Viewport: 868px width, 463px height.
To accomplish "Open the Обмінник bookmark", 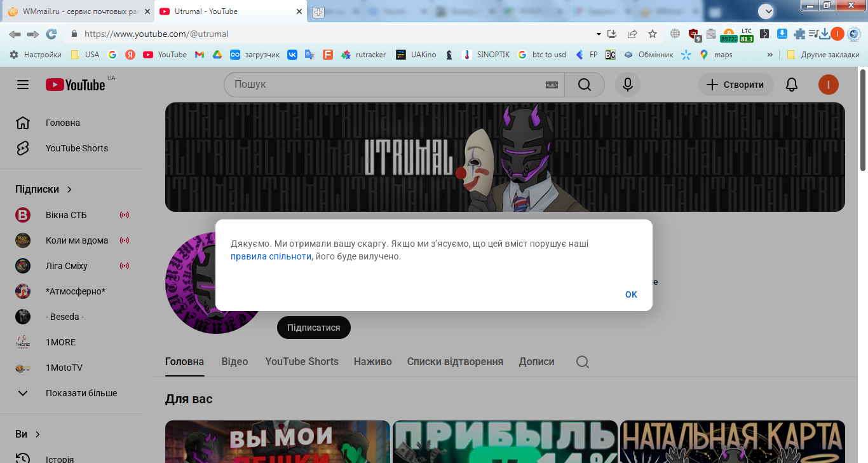I will coord(648,55).
